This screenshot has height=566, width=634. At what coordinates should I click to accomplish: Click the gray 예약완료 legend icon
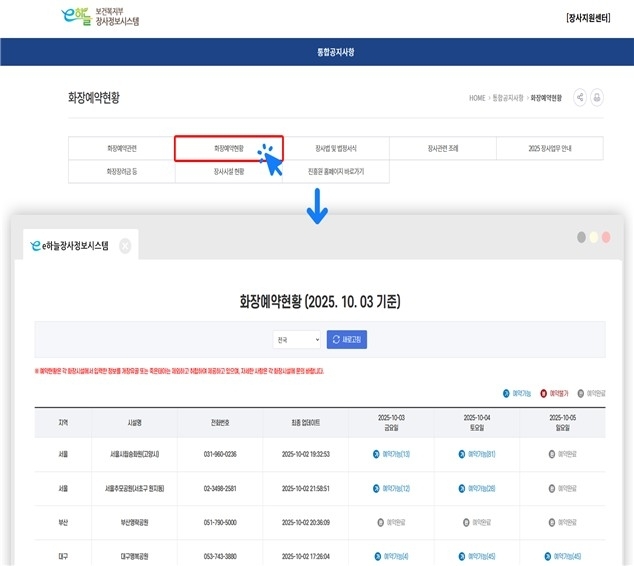click(x=583, y=394)
